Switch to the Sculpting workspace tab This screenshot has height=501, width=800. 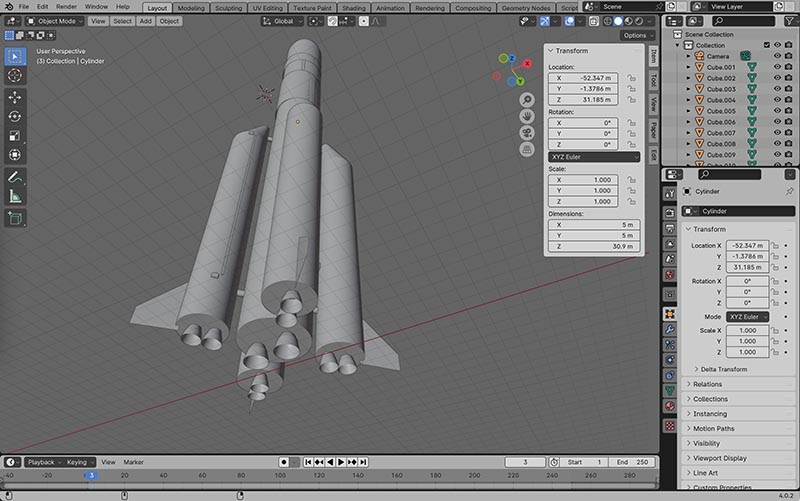229,7
